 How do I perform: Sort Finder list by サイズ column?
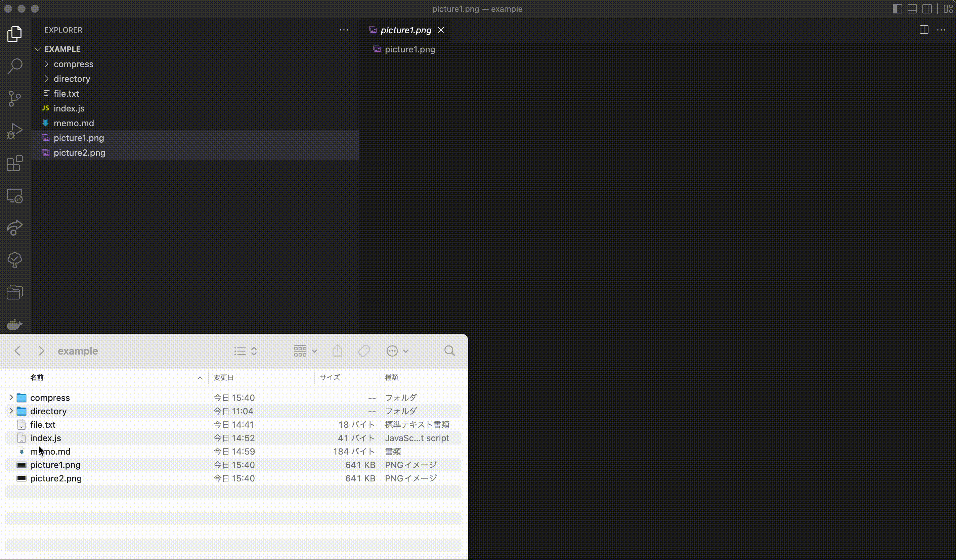pyautogui.click(x=330, y=378)
